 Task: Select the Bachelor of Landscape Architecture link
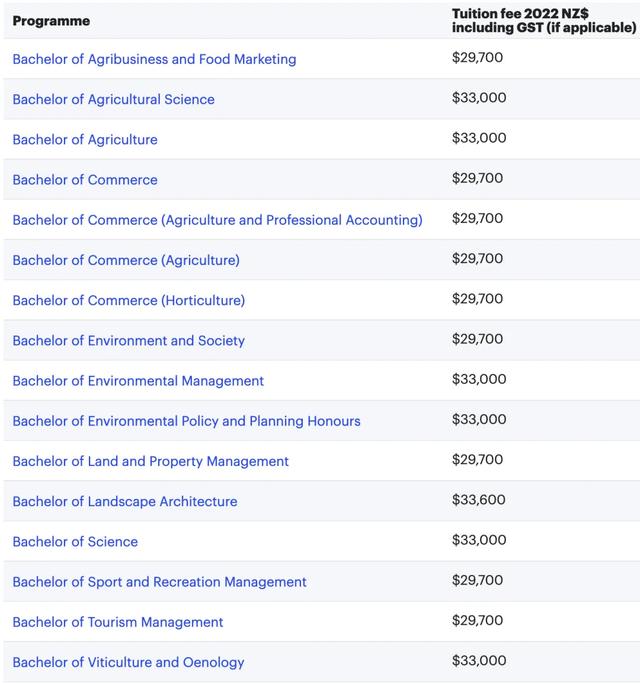(x=125, y=501)
